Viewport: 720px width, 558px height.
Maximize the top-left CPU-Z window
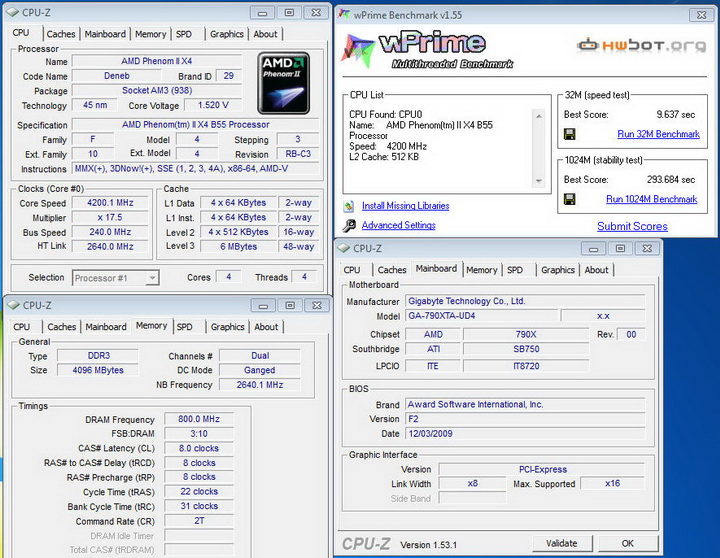289,13
